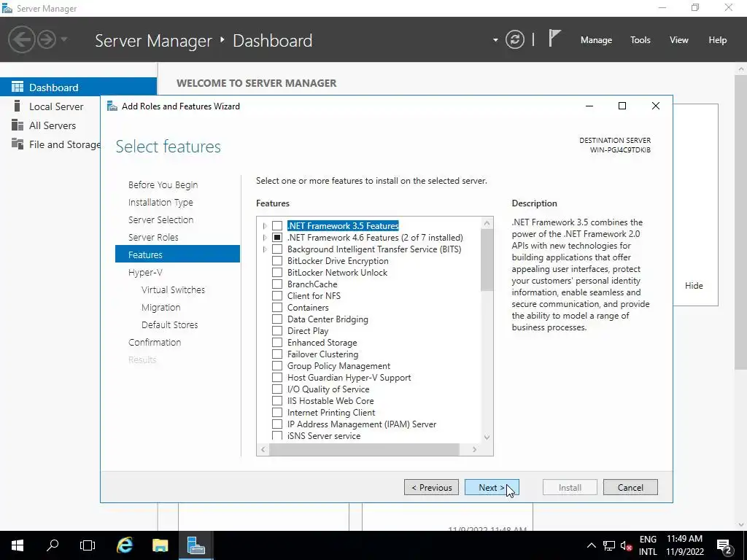Select All Servers in the sidebar

coord(53,125)
